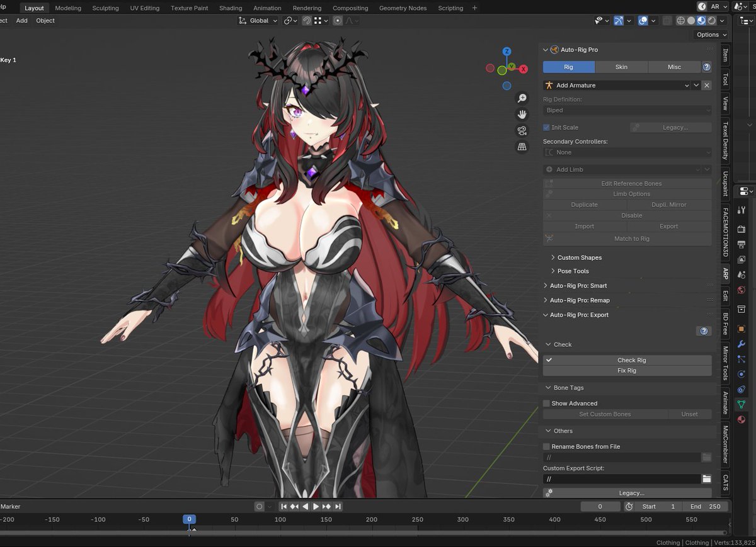This screenshot has width=756, height=547.
Task: Enable Rename Bones from File checkbox
Action: point(546,446)
